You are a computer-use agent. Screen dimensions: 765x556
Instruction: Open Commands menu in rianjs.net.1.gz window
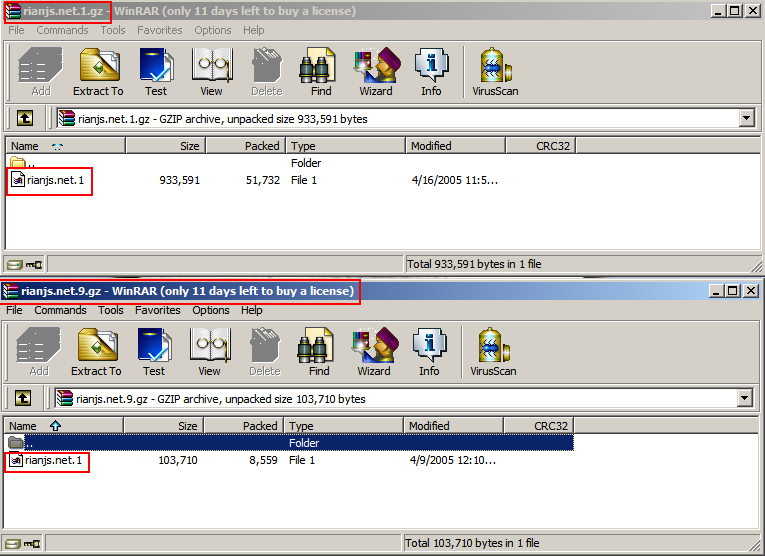(62, 30)
